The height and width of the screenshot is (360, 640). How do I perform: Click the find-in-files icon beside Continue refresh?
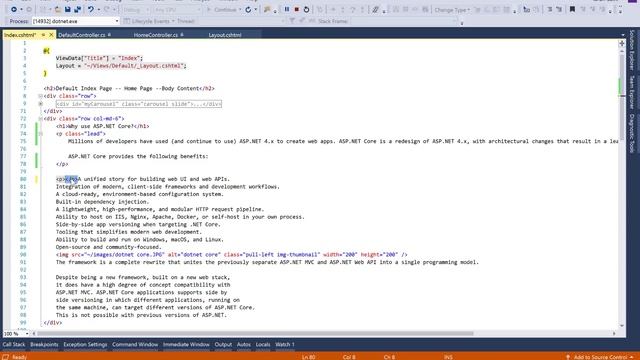267,9
